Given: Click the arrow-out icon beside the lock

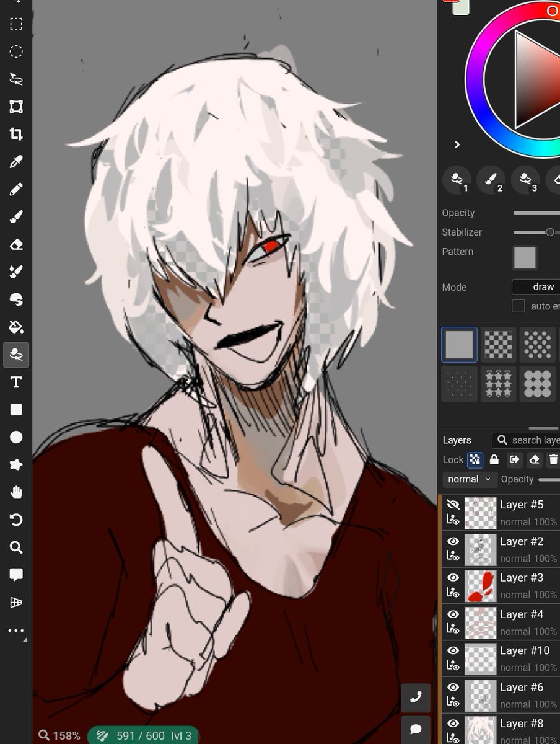Looking at the screenshot, I should [514, 459].
